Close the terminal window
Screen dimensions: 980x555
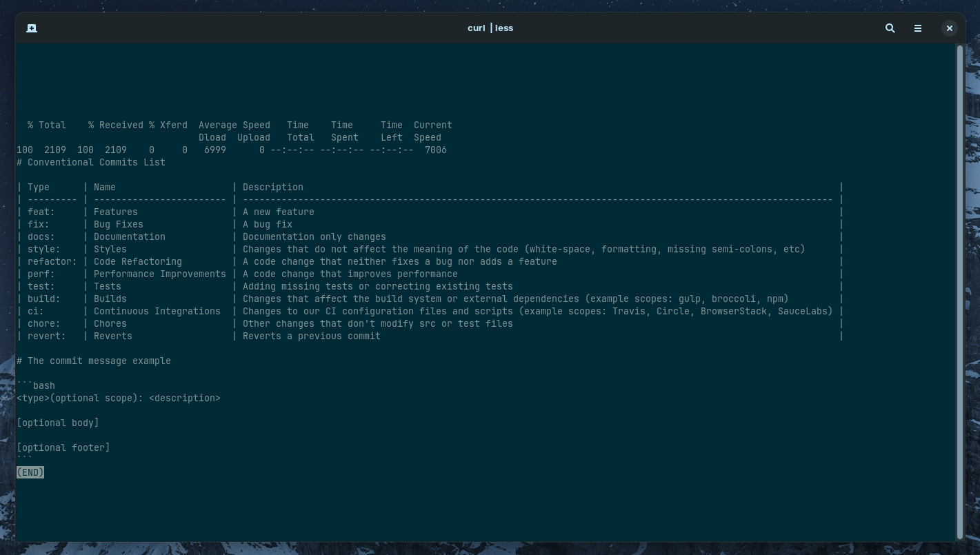[950, 28]
